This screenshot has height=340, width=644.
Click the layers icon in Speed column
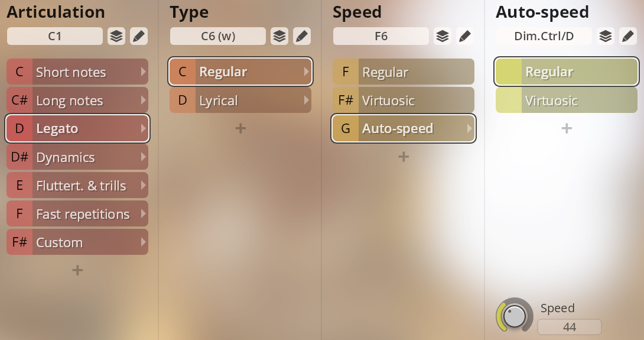pyautogui.click(x=443, y=36)
